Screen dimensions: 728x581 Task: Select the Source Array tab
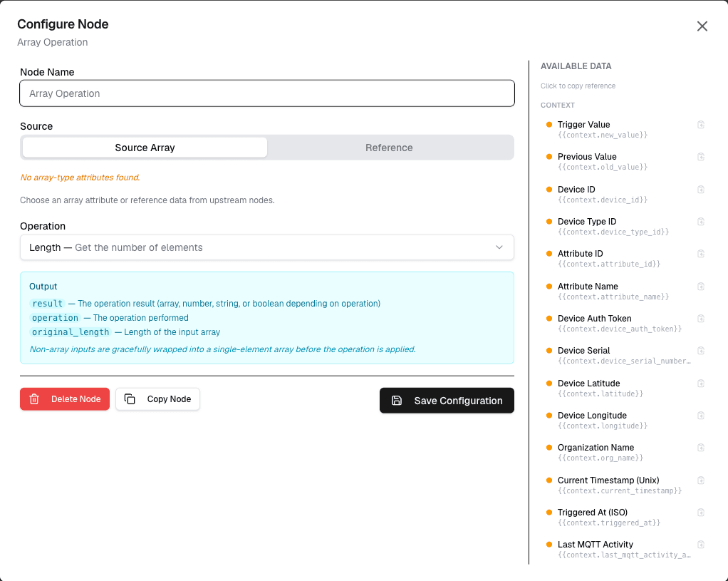(x=145, y=148)
